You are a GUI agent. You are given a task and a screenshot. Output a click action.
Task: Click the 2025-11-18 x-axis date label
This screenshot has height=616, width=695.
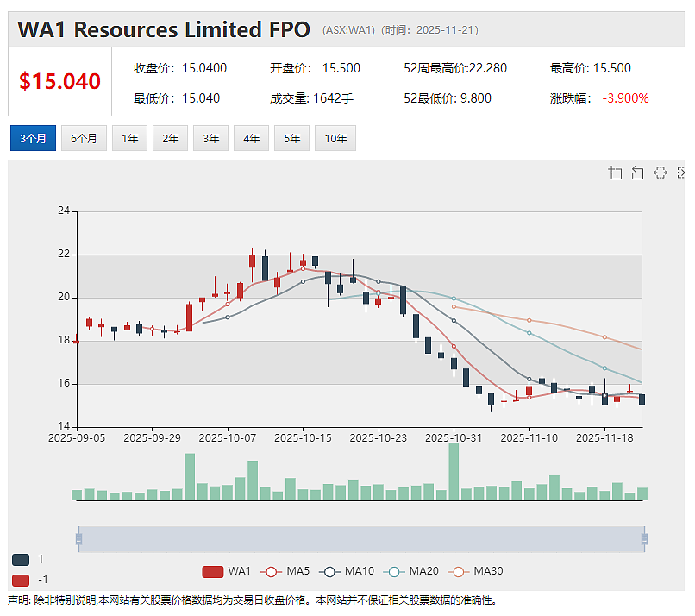coord(604,438)
